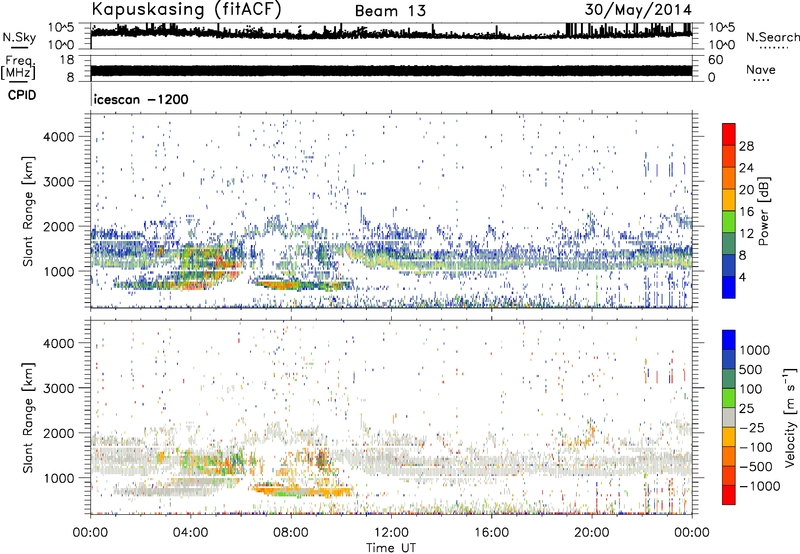
Task: Pick the light green segment of Velocity colorbar
Action: pyautogui.click(x=729, y=398)
